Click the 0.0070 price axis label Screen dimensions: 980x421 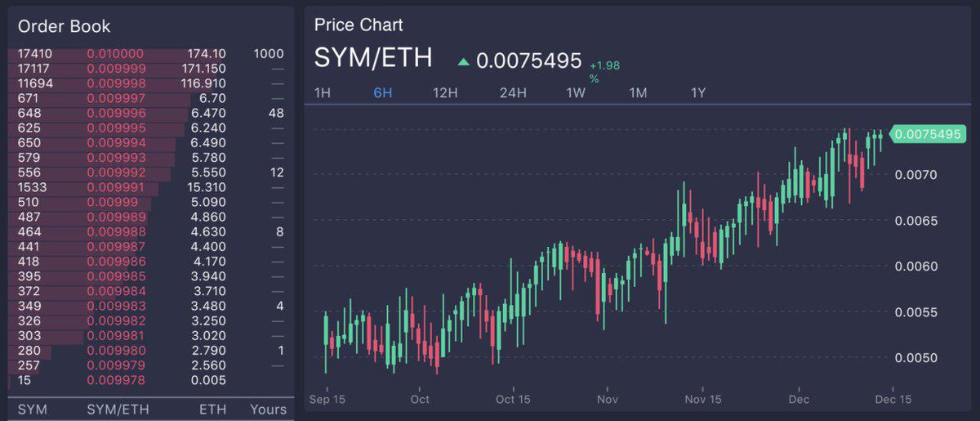(x=915, y=175)
